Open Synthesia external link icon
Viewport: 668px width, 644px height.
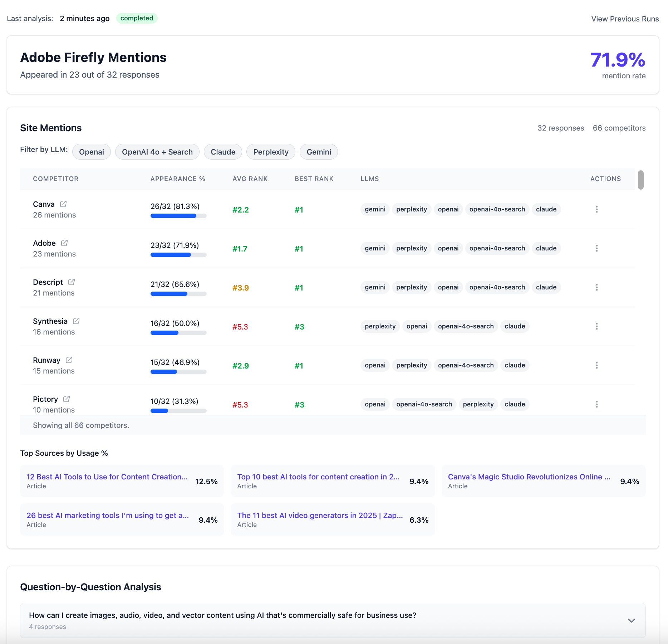pyautogui.click(x=76, y=321)
